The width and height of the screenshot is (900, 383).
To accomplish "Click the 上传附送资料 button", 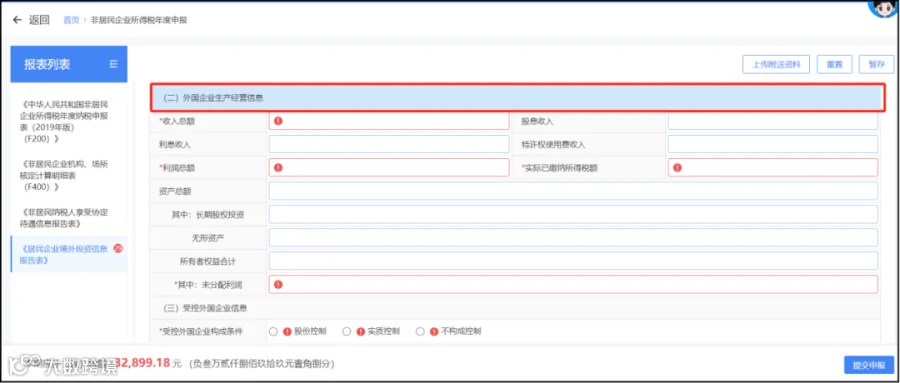I will [776, 64].
